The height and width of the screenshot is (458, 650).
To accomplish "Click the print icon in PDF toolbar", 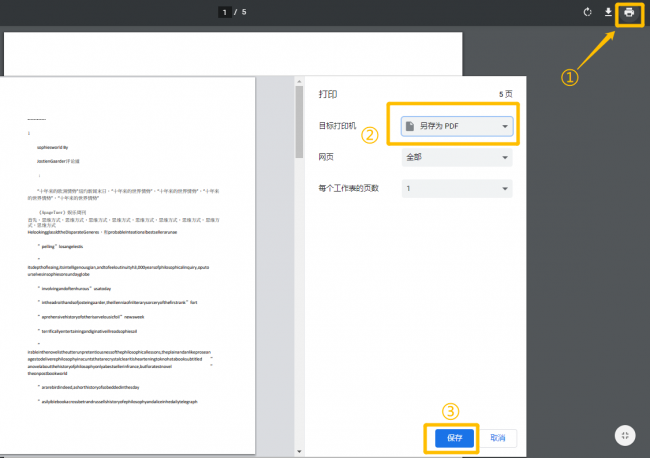I will click(629, 12).
